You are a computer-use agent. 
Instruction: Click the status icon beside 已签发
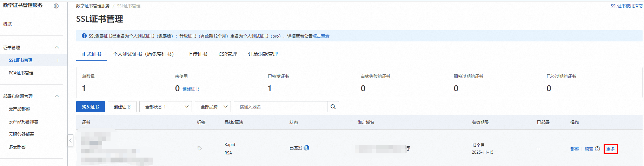pyautogui.click(x=307, y=148)
